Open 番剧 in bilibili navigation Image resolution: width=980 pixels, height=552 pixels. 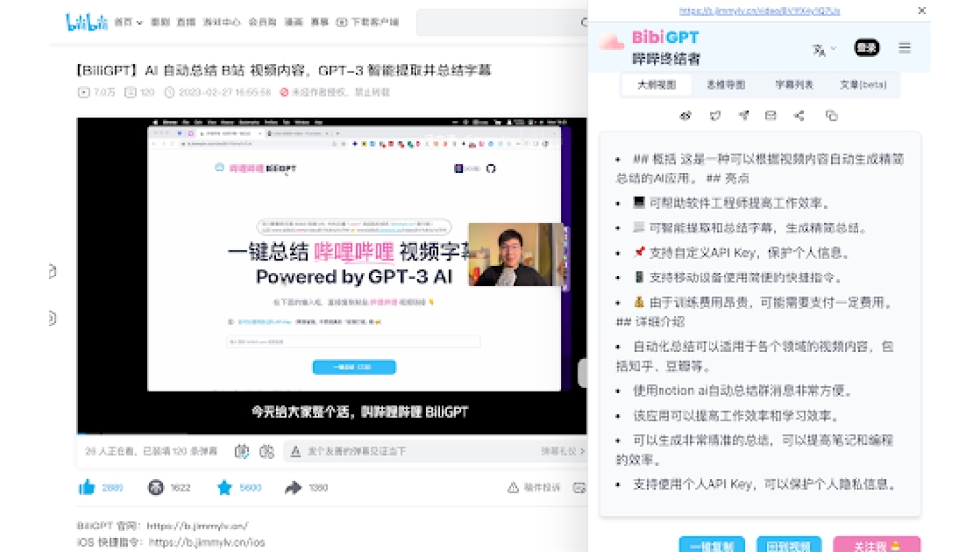click(x=160, y=23)
